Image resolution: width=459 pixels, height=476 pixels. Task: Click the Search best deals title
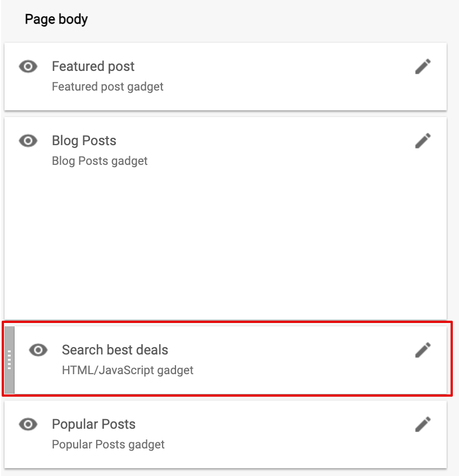tap(115, 350)
